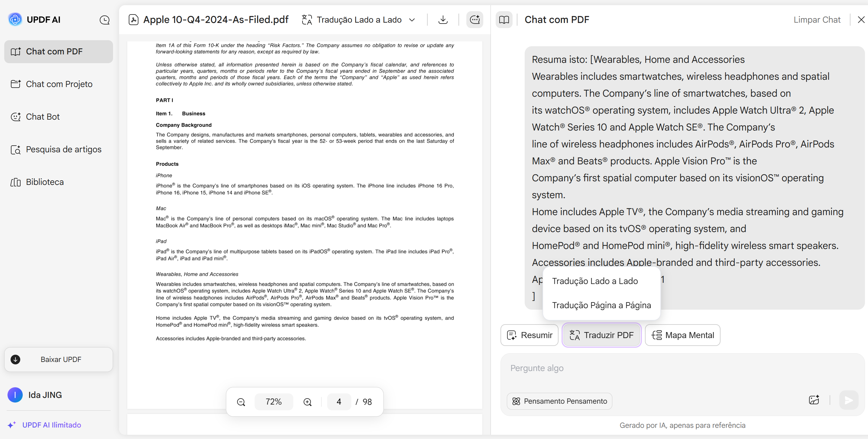The image size is (868, 439).
Task: Click the 72% zoom level field
Action: click(274, 402)
